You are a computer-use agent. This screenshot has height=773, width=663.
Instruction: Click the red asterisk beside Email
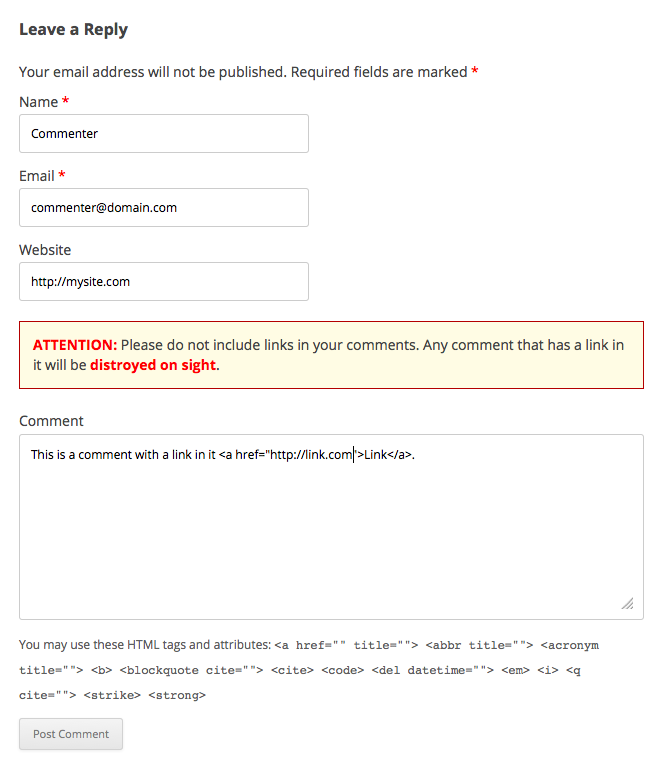[x=62, y=174]
